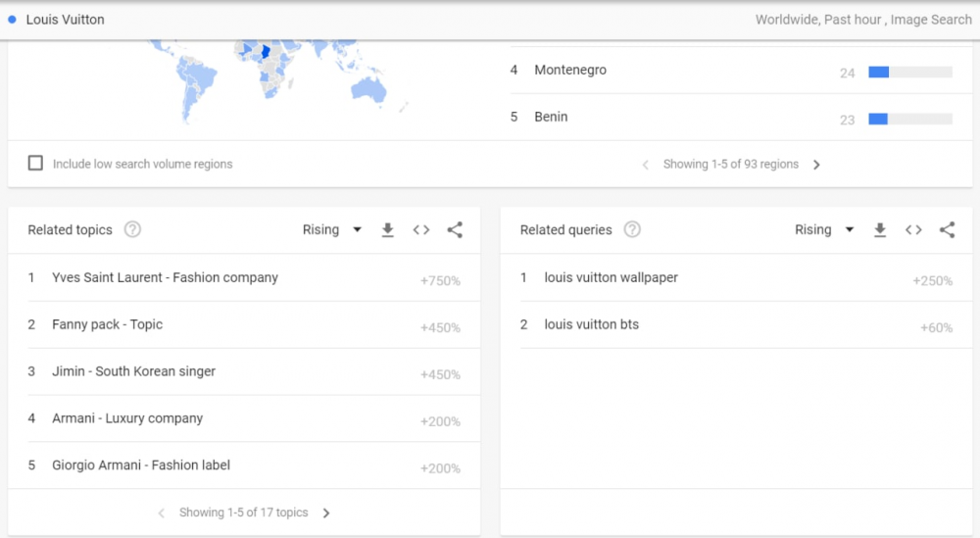Open Rising dropdown in Related topics
This screenshot has height=538, width=980.
point(332,230)
